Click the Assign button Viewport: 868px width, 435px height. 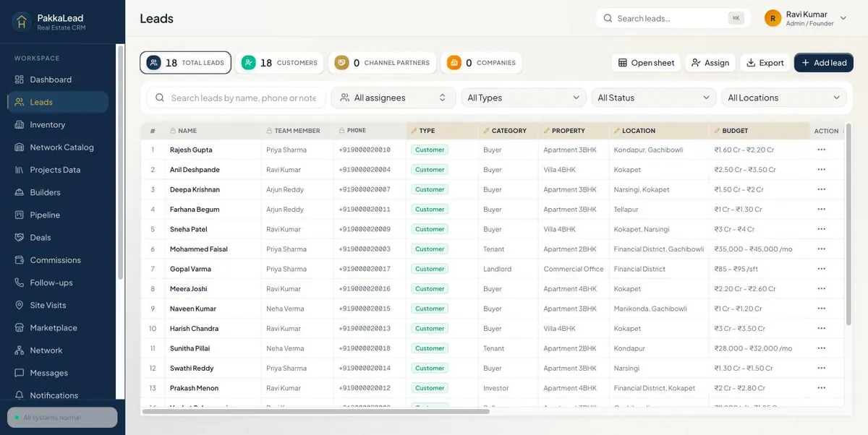pyautogui.click(x=710, y=63)
